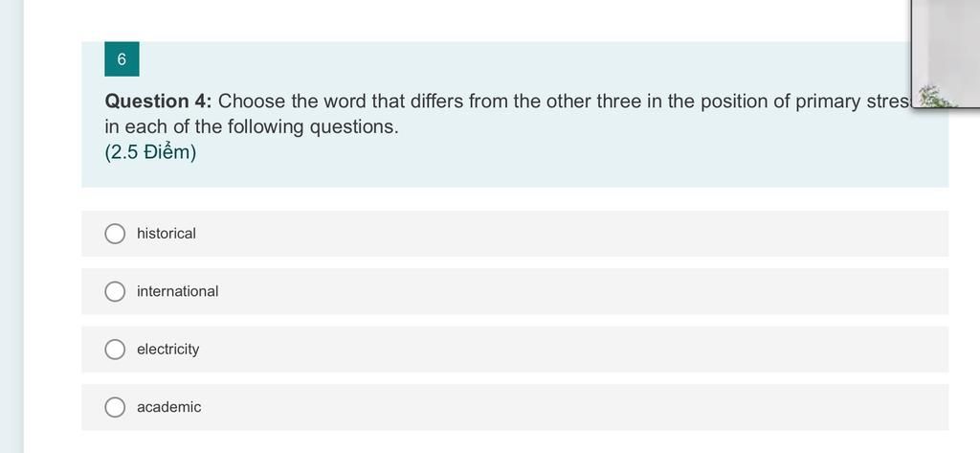This screenshot has width=980, height=453.
Task: Pick the "electricity" radio circle
Action: [x=115, y=350]
